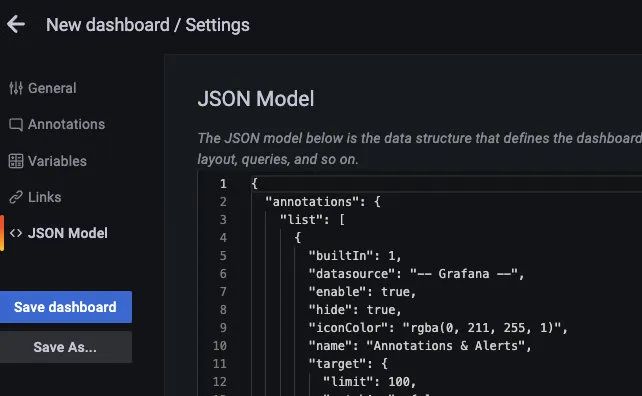The width and height of the screenshot is (642, 396).
Task: Go back using the arrow icon
Action: point(16,25)
